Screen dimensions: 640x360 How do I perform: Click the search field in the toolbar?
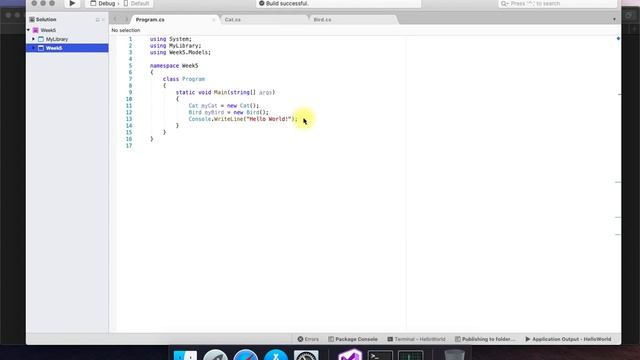(557, 3)
